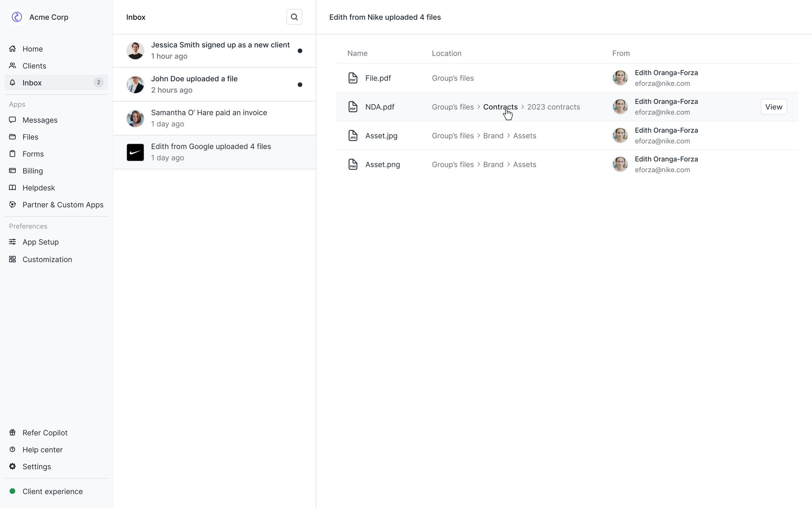Open Helpdesk book icon
The image size is (812, 508).
click(13, 188)
